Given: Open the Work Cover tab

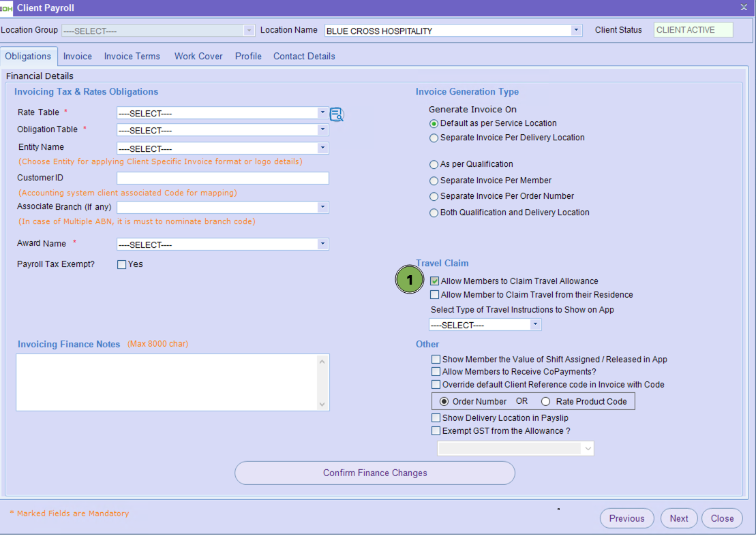Looking at the screenshot, I should [x=198, y=57].
